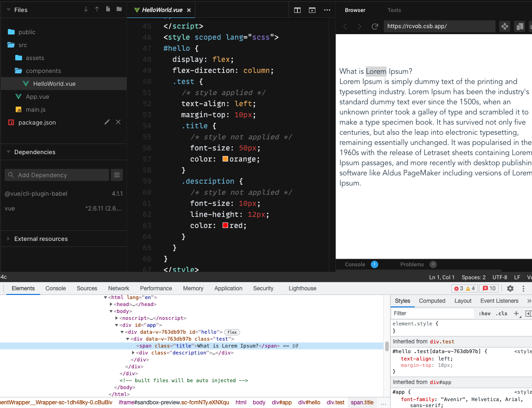Create a new folder via Files header icon
Viewport: 532px width, 408px height.
119,9
